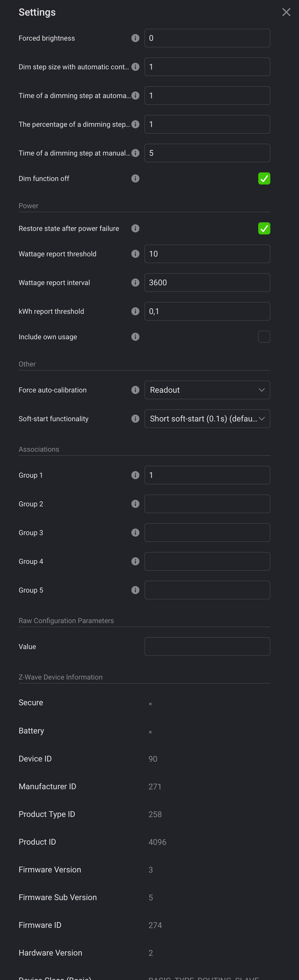Click info icon next to Restore state after power failure
This screenshot has width=299, height=980.
pos(135,228)
